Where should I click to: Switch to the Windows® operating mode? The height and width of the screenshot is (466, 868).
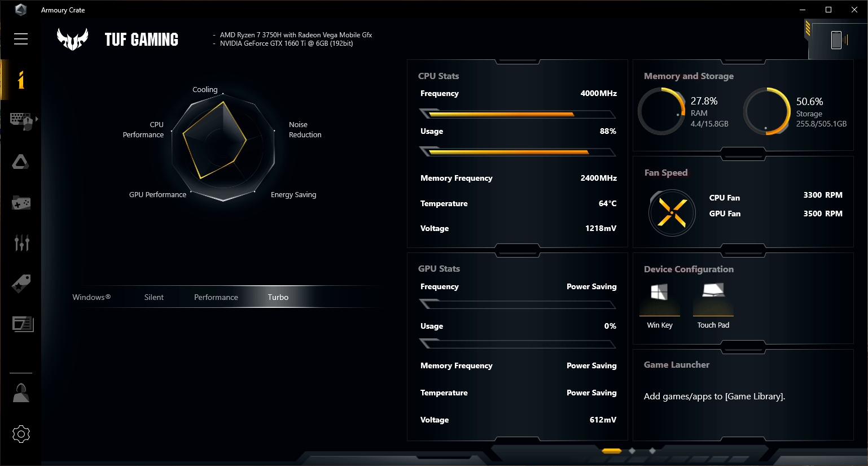[91, 297]
